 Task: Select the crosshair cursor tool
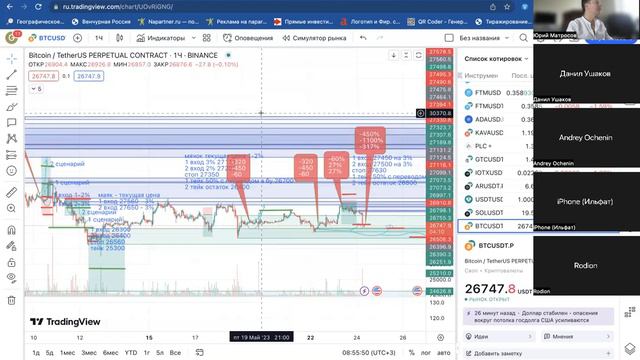(x=11, y=59)
